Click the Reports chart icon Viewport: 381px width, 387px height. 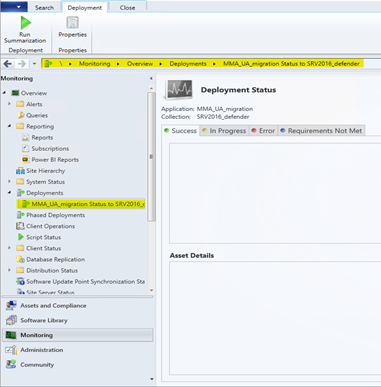click(x=25, y=137)
